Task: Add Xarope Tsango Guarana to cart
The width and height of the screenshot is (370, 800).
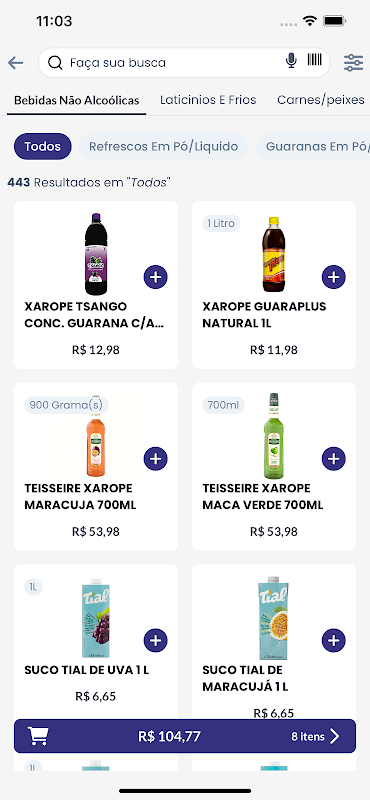Action: (156, 277)
